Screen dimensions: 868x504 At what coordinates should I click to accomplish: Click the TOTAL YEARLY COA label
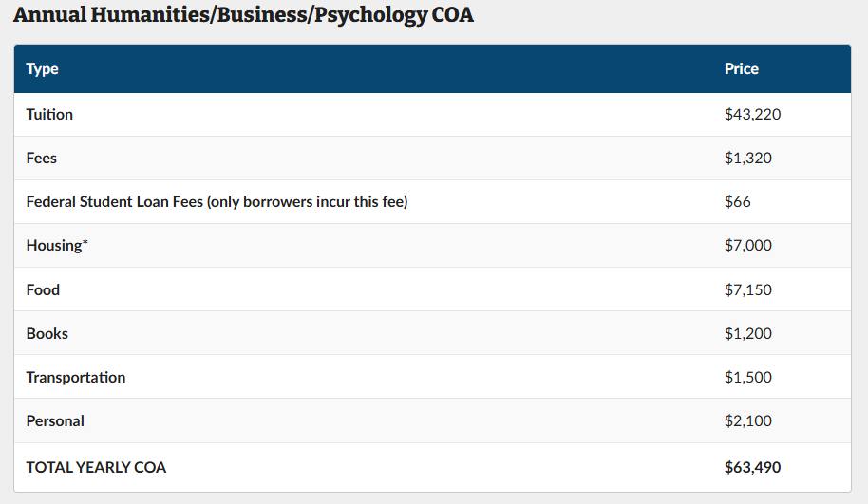[x=96, y=467]
